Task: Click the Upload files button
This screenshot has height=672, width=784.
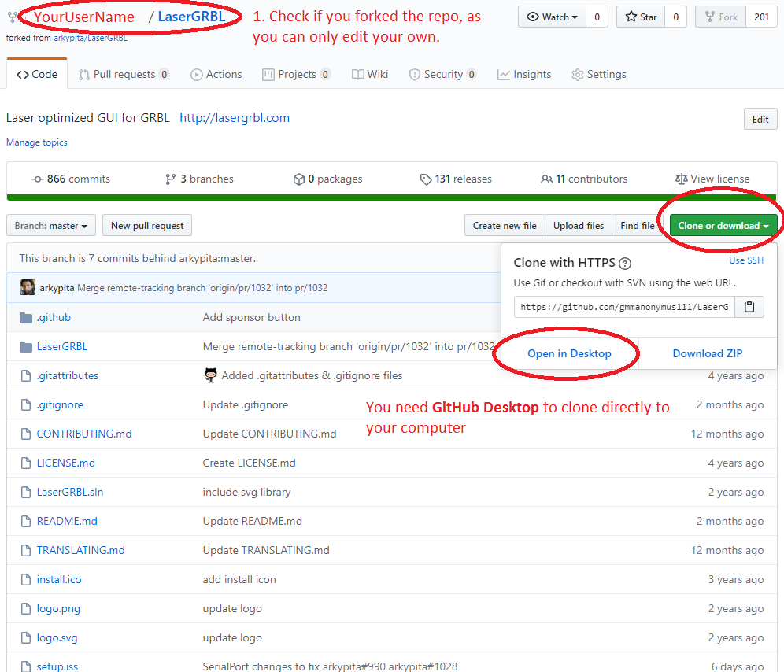Action: [579, 226]
